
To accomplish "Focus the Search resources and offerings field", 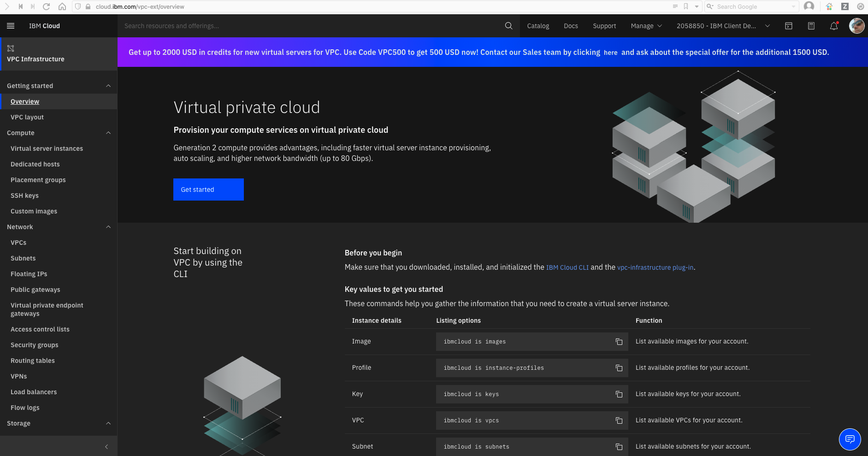I will 311,26.
